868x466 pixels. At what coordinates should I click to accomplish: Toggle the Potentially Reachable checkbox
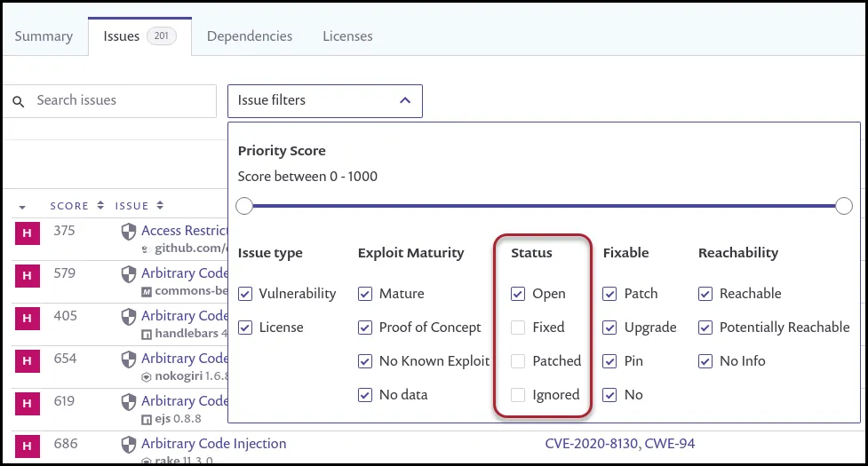coord(705,328)
